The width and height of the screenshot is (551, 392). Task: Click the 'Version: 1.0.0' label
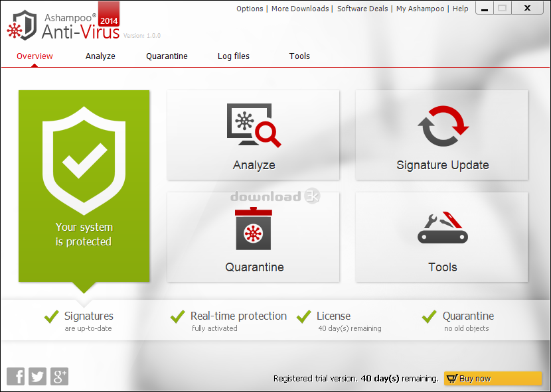(142, 35)
